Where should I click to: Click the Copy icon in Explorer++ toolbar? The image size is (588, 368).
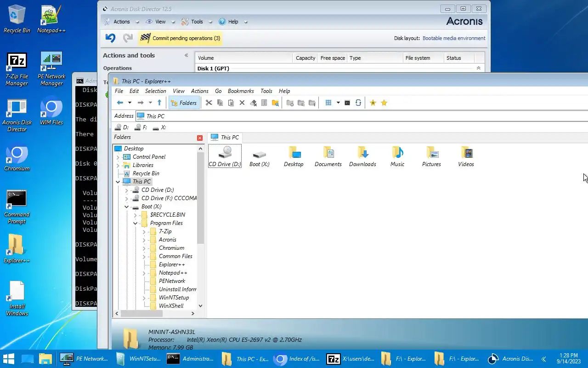tap(220, 103)
